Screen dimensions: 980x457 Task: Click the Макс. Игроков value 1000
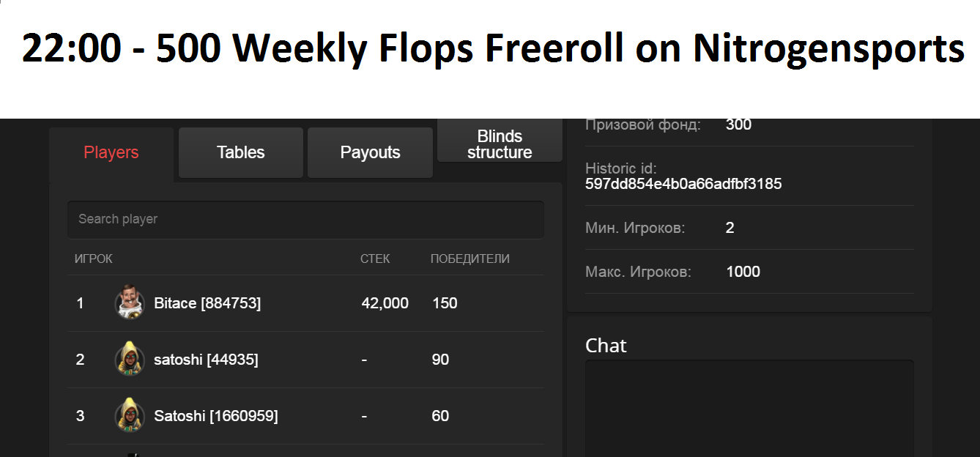[743, 272]
